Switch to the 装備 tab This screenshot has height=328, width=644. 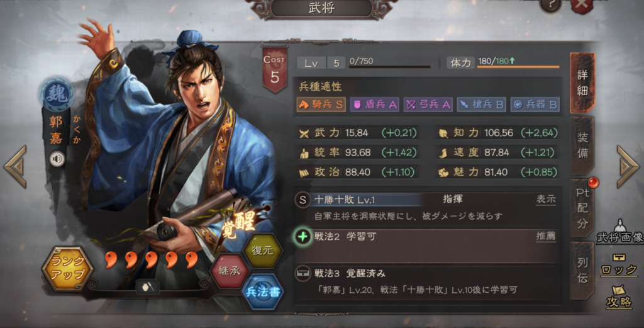pyautogui.click(x=582, y=145)
